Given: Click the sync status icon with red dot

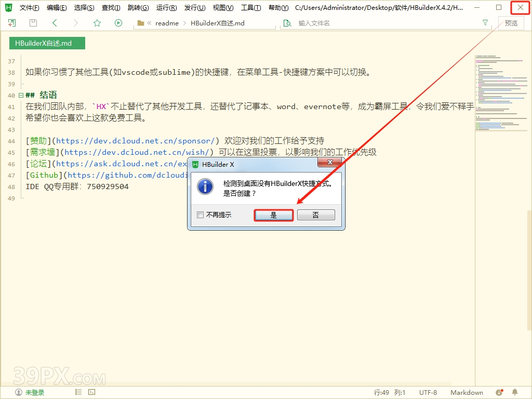Looking at the screenshot, I should [x=499, y=392].
